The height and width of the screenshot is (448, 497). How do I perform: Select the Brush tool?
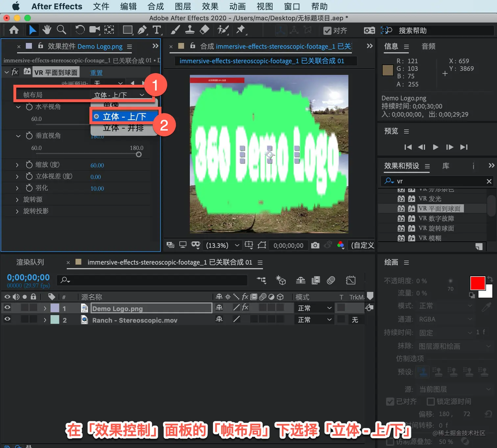pos(175,30)
